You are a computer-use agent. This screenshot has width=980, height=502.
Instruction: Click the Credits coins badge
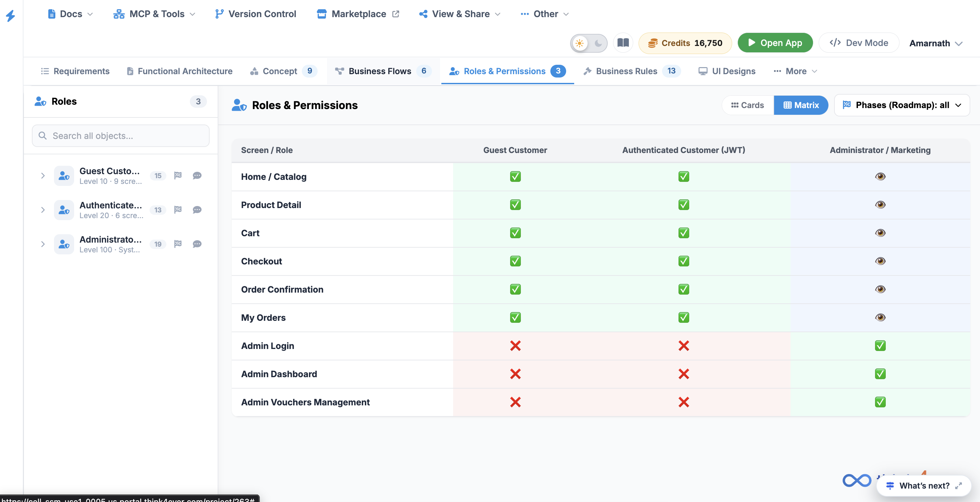685,43
